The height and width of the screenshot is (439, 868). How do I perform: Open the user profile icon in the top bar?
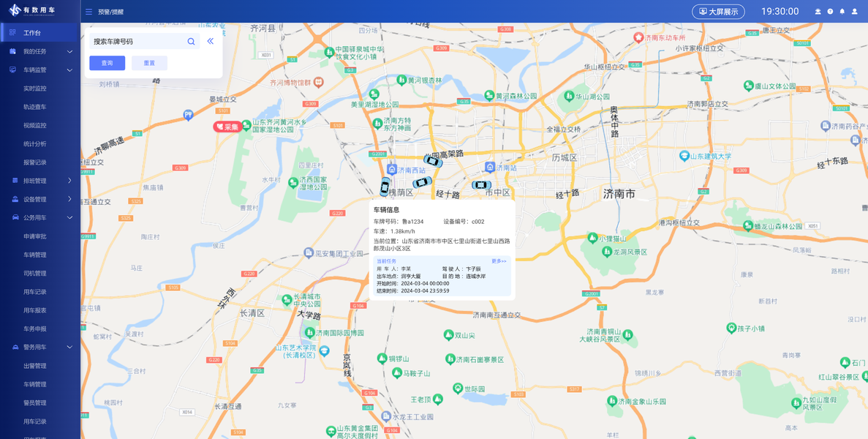[855, 12]
